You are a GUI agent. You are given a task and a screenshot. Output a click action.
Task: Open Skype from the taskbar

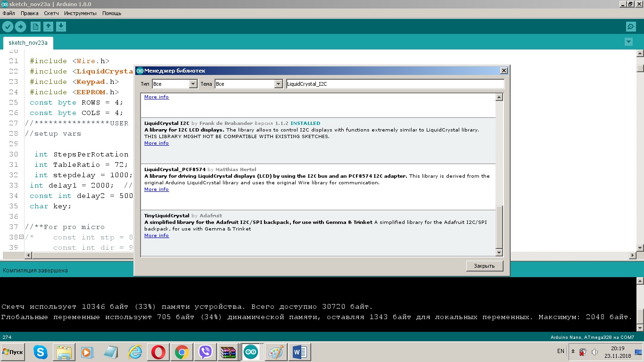41,352
